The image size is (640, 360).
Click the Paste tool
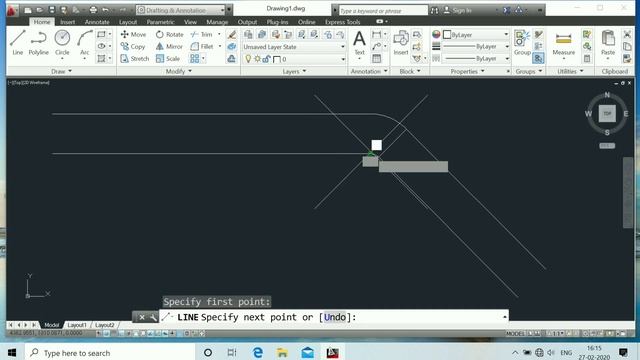tap(608, 43)
